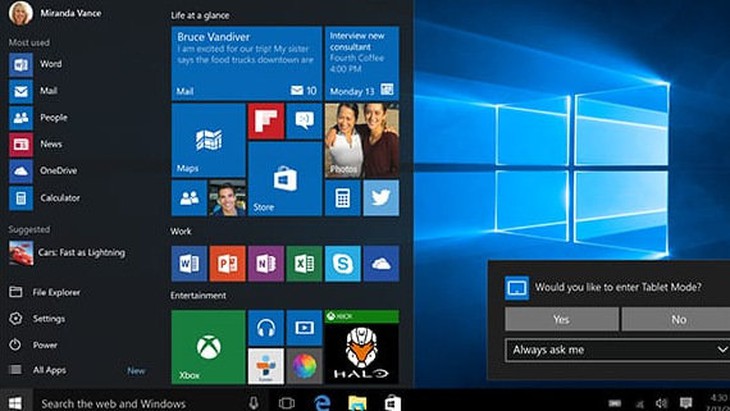Image resolution: width=730 pixels, height=411 pixels.
Task: Open suggested app Cars: Fast as Lightning
Action: [67, 253]
